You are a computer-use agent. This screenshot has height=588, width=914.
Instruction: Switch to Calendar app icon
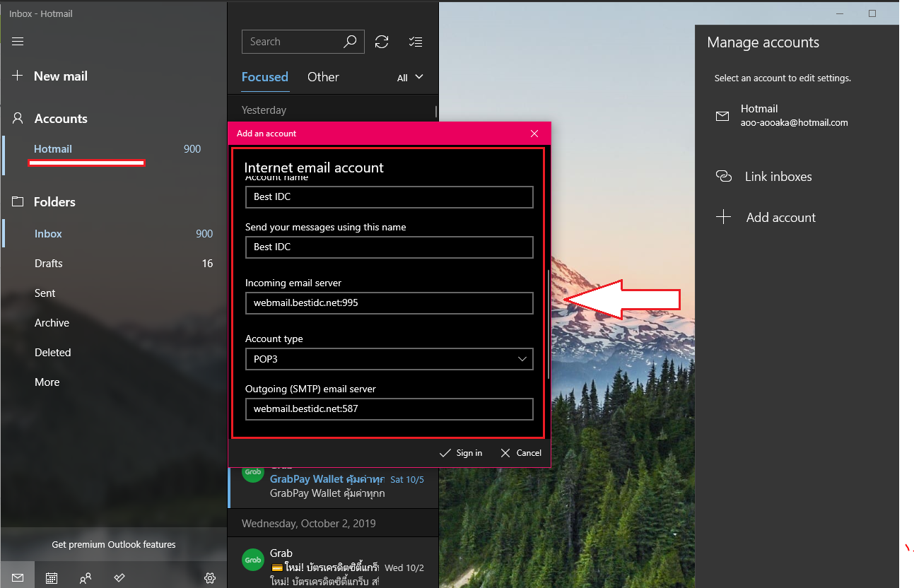coord(52,577)
